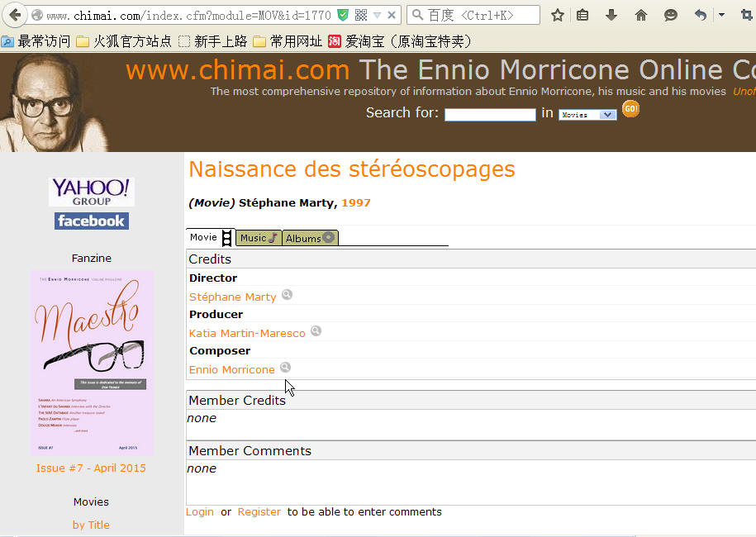Go back with the browser back arrow
The image size is (756, 537).
16,16
